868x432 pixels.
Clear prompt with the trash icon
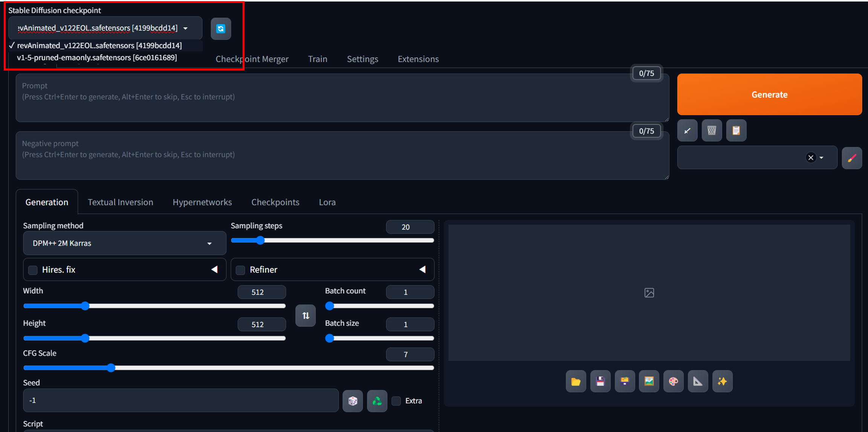click(x=712, y=131)
